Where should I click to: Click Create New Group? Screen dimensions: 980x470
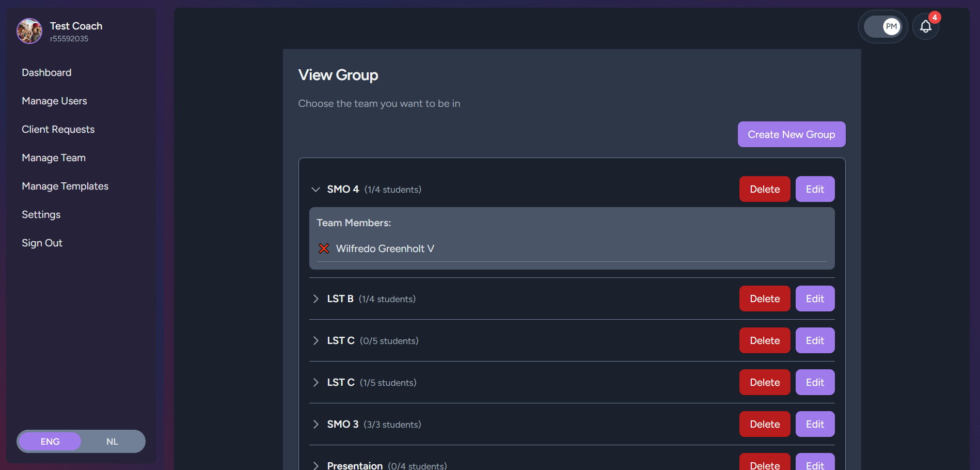click(x=791, y=134)
